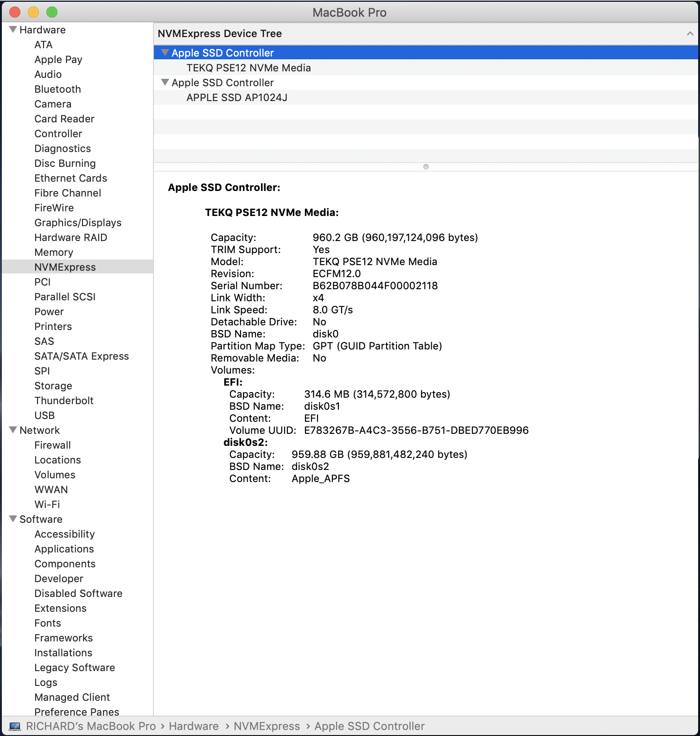
Task: Select Applications in the sidebar
Action: (x=64, y=549)
